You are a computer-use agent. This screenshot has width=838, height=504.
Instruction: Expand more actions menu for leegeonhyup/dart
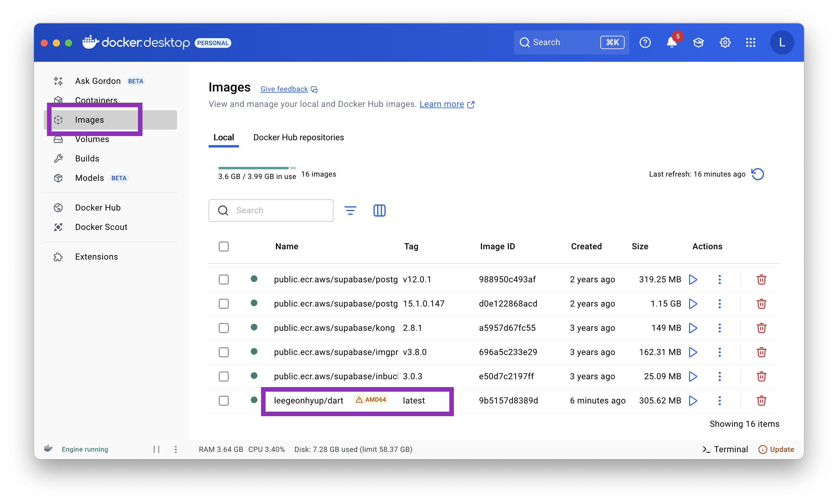click(719, 400)
